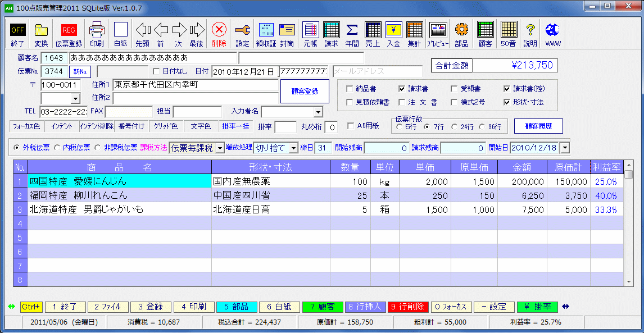Enable the A5用紙 checkbox
The image size is (644, 333).
pos(350,126)
